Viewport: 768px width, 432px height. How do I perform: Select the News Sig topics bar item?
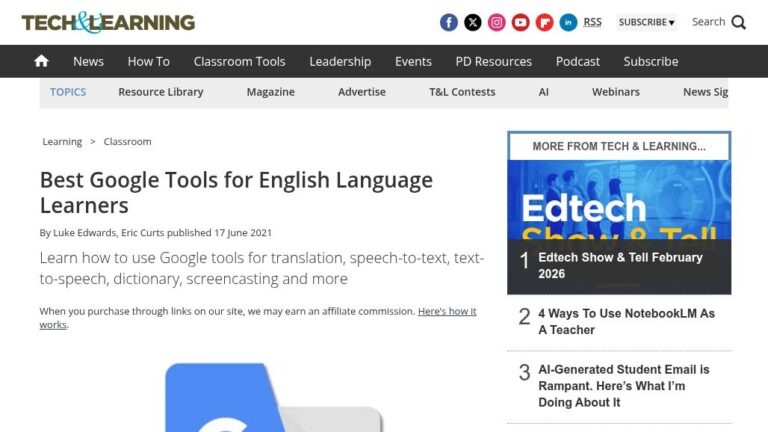705,92
